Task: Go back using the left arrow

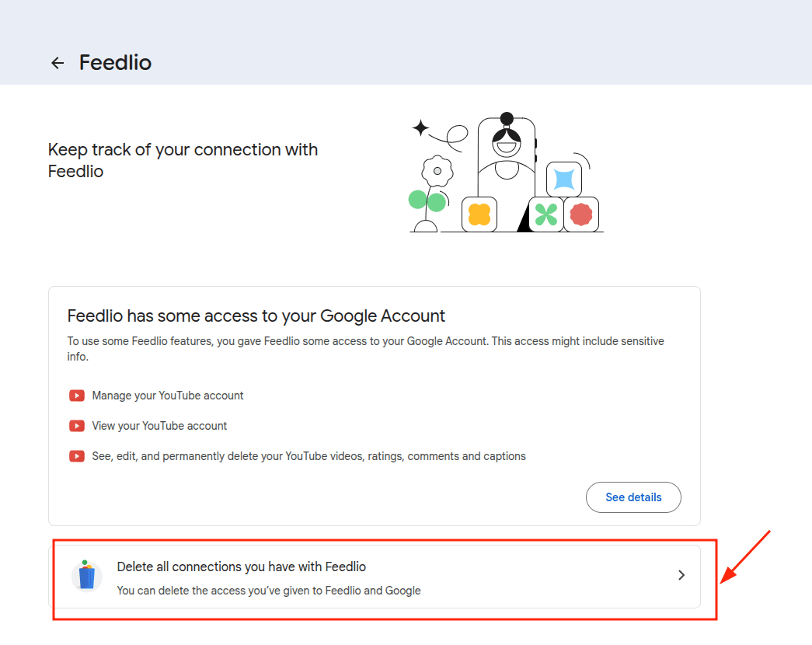Action: point(58,63)
